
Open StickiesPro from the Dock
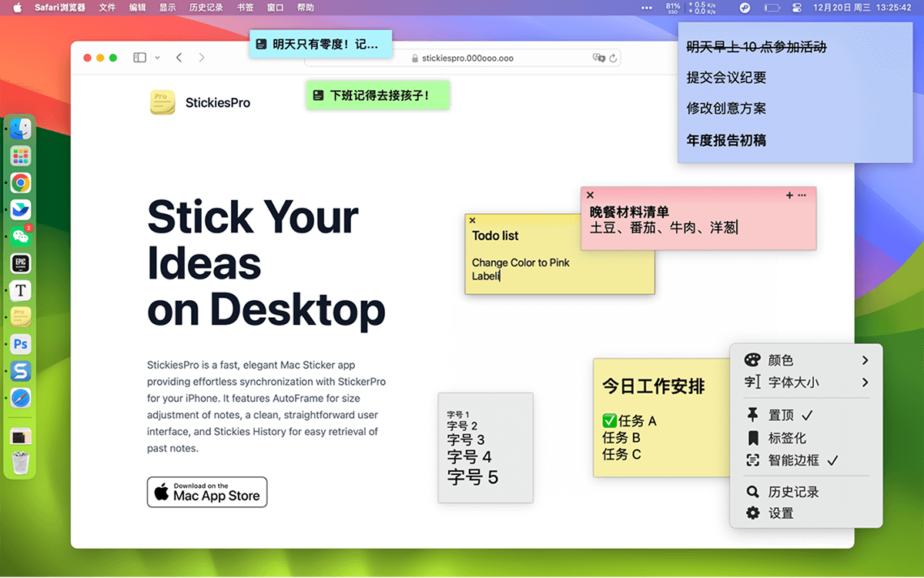21,317
